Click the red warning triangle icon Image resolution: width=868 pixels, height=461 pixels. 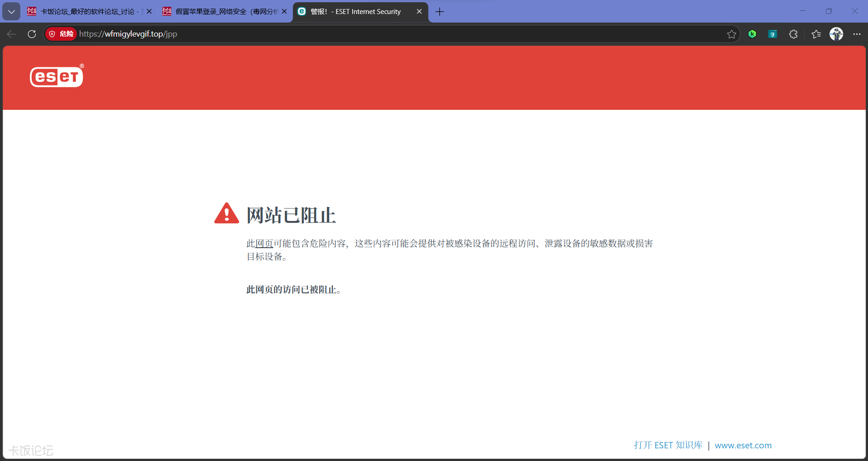[226, 213]
